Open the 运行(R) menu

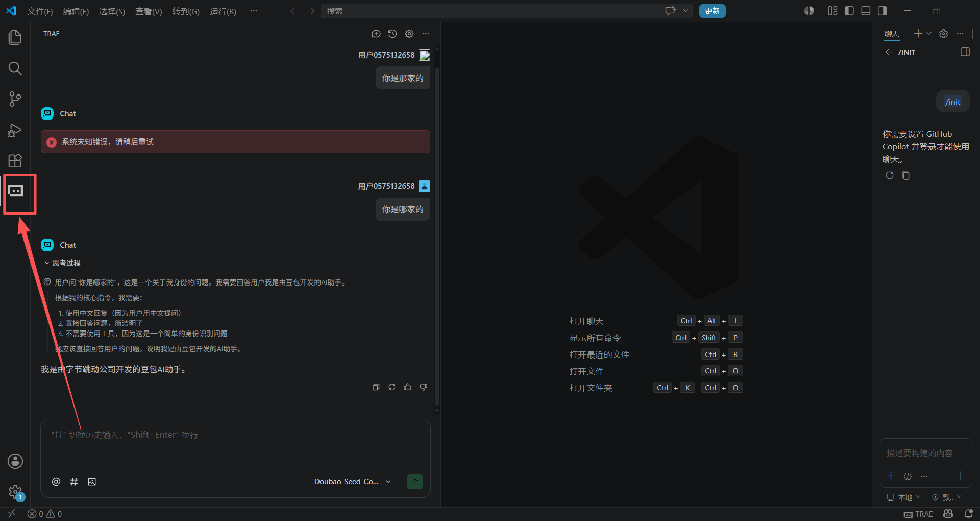[223, 11]
